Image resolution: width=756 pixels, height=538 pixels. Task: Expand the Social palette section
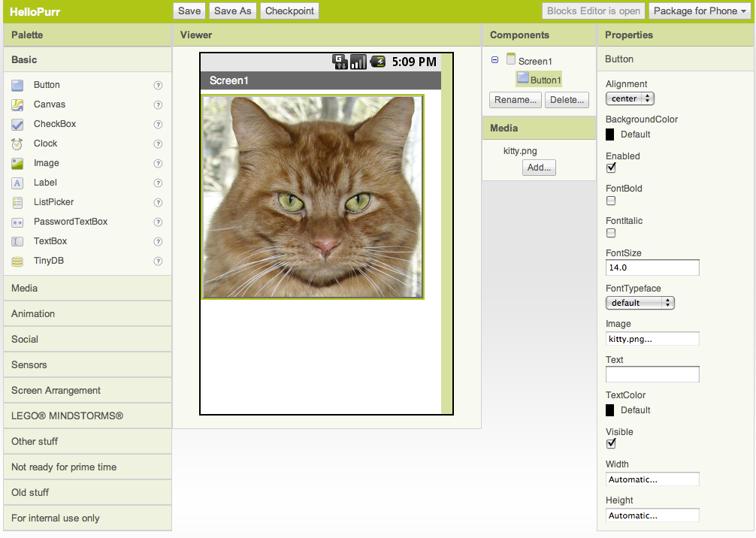(x=87, y=340)
